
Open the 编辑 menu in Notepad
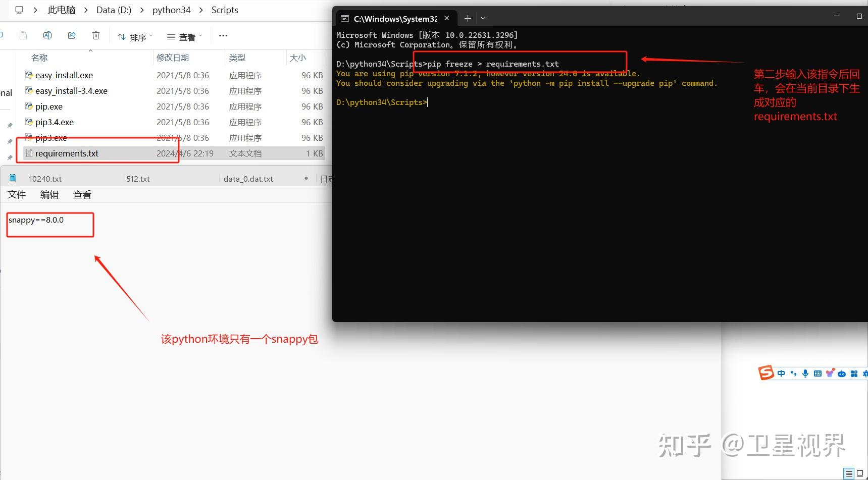49,194
